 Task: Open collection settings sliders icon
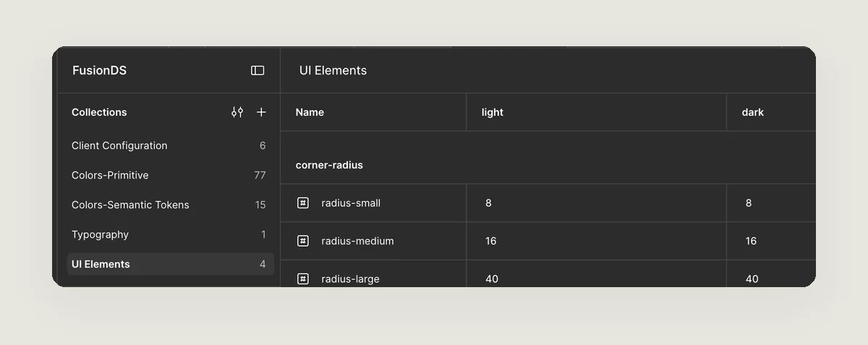pos(237,112)
